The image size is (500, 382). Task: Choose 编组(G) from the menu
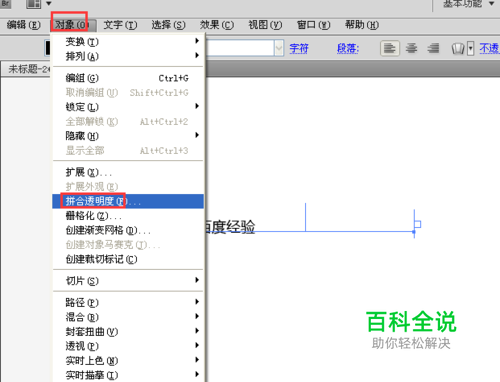click(x=128, y=78)
